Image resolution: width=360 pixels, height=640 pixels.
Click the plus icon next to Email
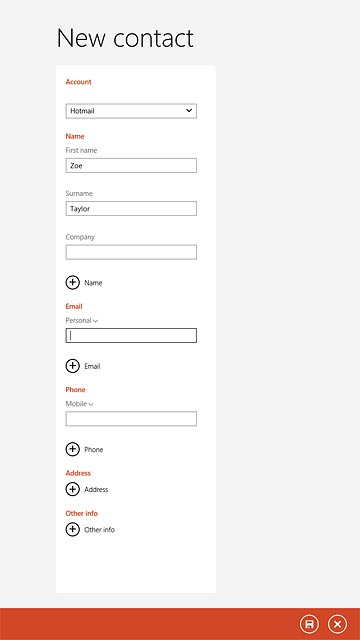click(x=72, y=366)
